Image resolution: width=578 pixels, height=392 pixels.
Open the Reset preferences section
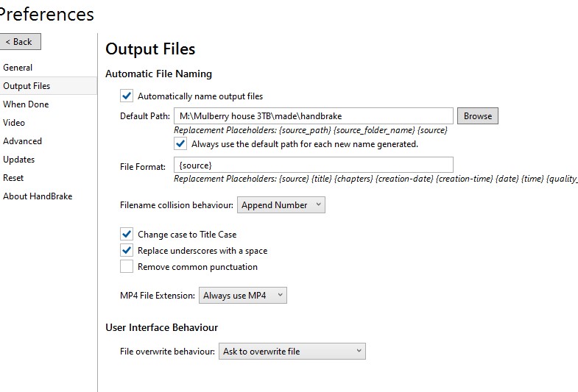coord(13,178)
